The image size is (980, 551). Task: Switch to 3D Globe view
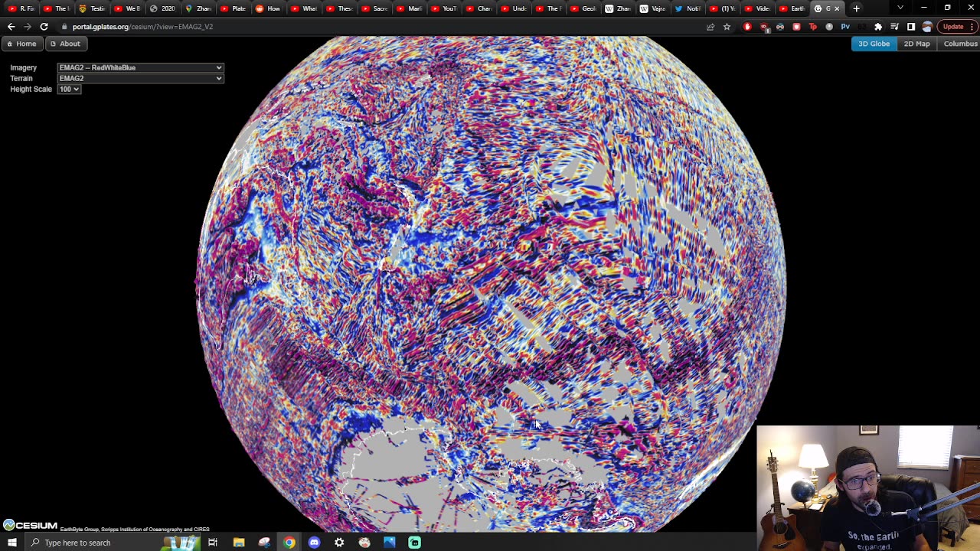coord(874,44)
